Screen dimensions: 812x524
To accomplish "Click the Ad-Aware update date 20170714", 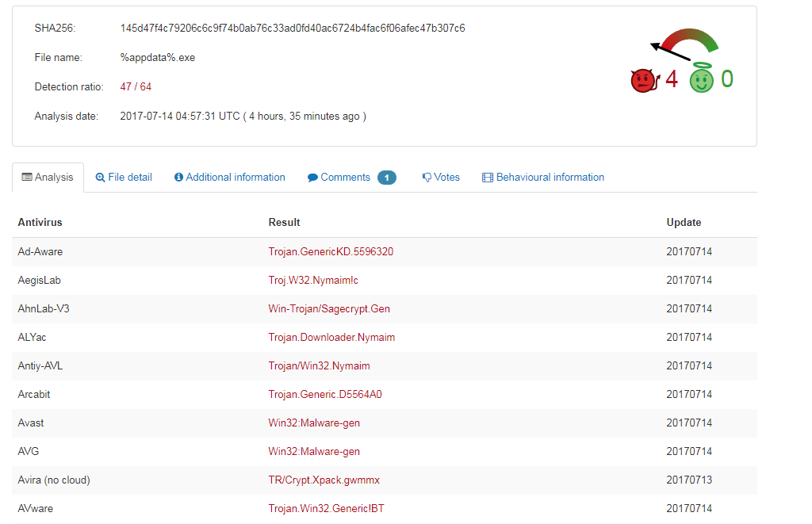I will [689, 251].
